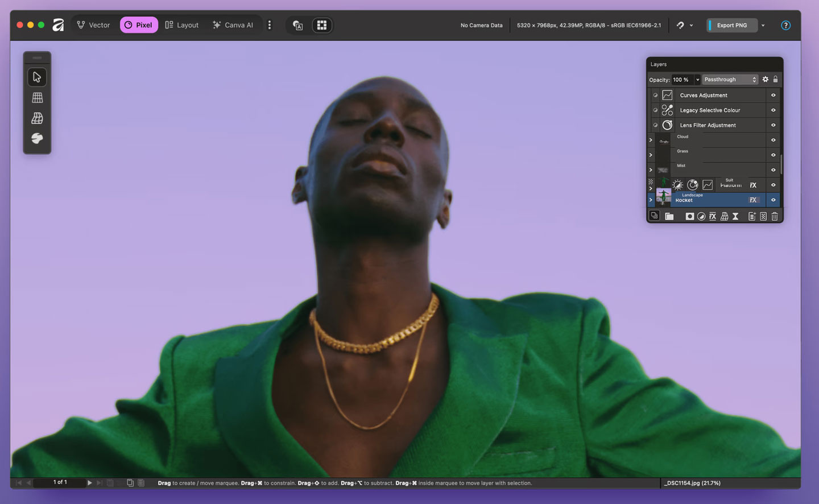The height and width of the screenshot is (504, 819).
Task: Switch to the Layout studio tab
Action: click(182, 25)
